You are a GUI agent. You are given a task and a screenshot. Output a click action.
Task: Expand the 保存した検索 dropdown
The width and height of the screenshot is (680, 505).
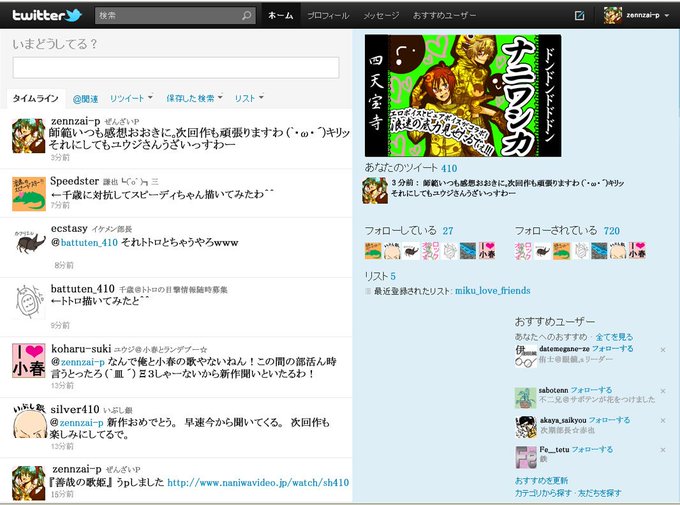click(x=194, y=98)
